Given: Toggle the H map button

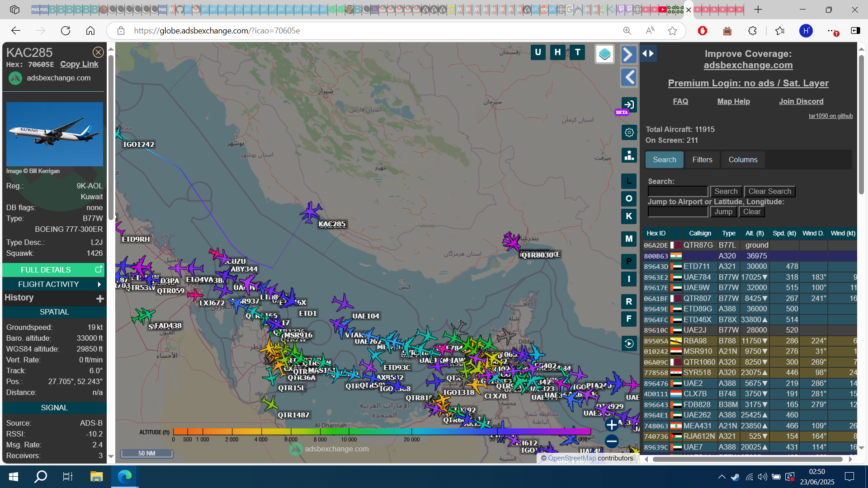Looking at the screenshot, I should (558, 52).
